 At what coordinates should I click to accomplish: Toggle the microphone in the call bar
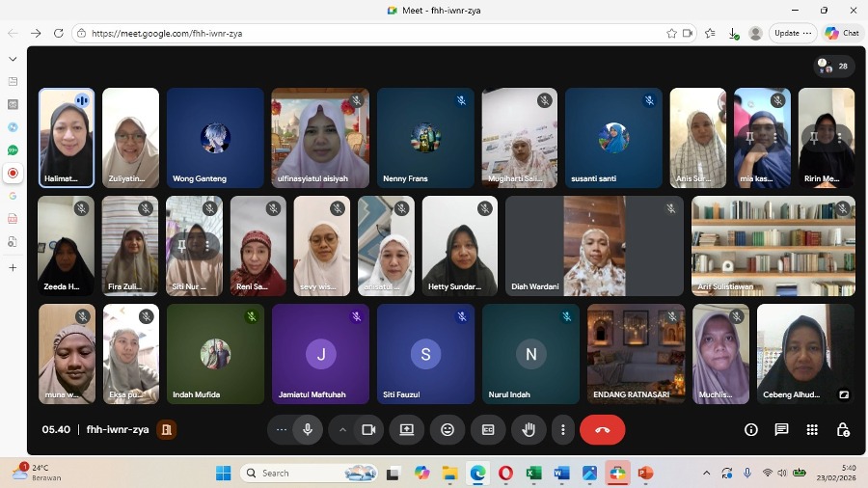[308, 430]
